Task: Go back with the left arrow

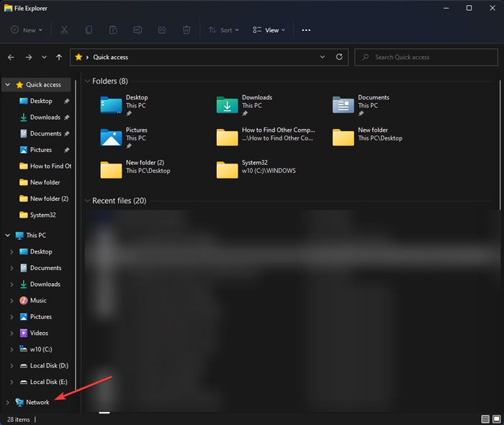Action: pyautogui.click(x=11, y=57)
